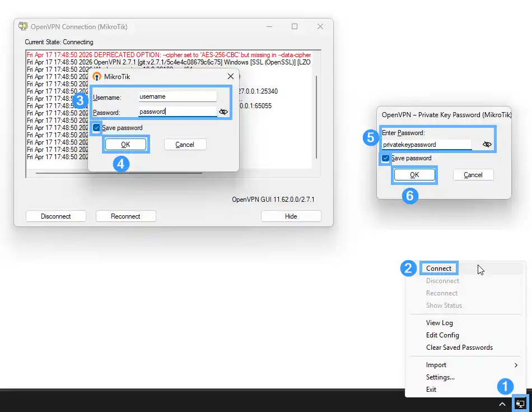The width and height of the screenshot is (532, 412).
Task: Click OpenVPN GUI 11.62.0.0/2.7.1 version text
Action: [x=273, y=200]
